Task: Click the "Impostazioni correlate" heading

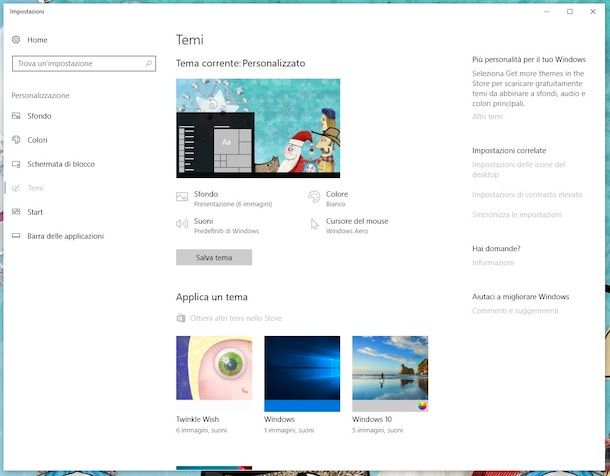Action: pyautogui.click(x=509, y=150)
